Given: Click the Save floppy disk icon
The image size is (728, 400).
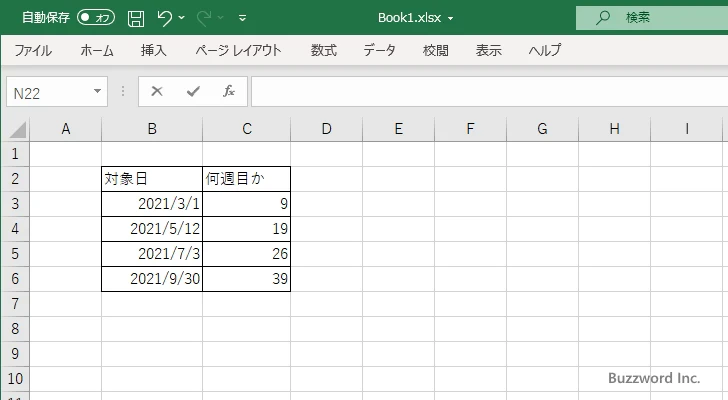Looking at the screenshot, I should [136, 18].
